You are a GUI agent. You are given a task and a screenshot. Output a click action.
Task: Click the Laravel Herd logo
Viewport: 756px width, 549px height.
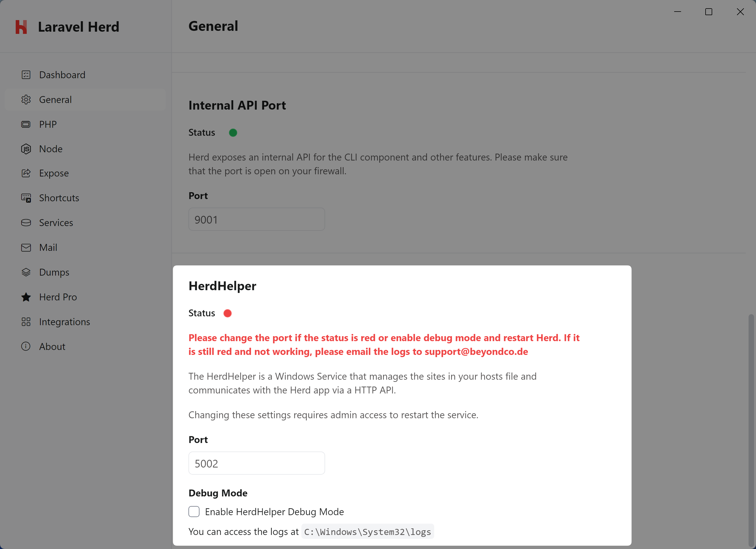coord(21,27)
